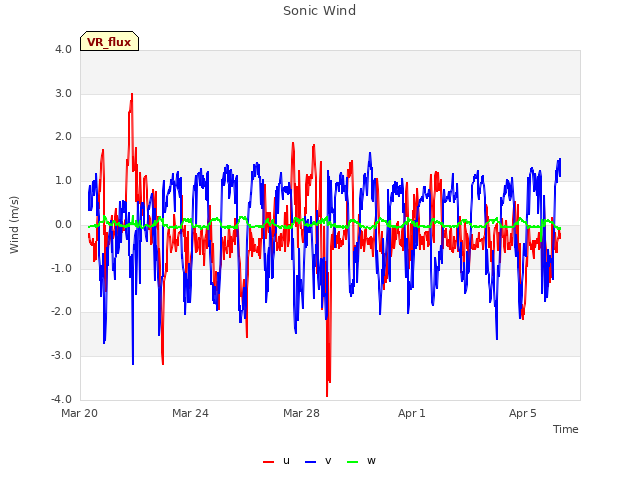Viewport: 640px width, 480px height.
Task: Click the 'Time' x-axis label
Action: 565,429
